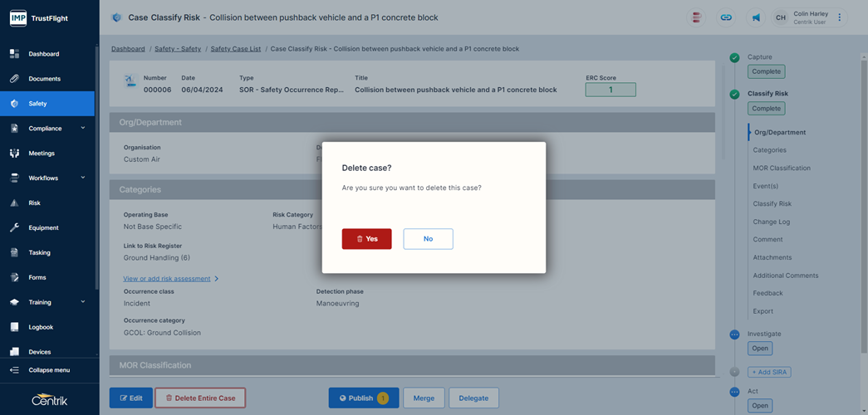Click the case shield icon beside the page title

[116, 17]
